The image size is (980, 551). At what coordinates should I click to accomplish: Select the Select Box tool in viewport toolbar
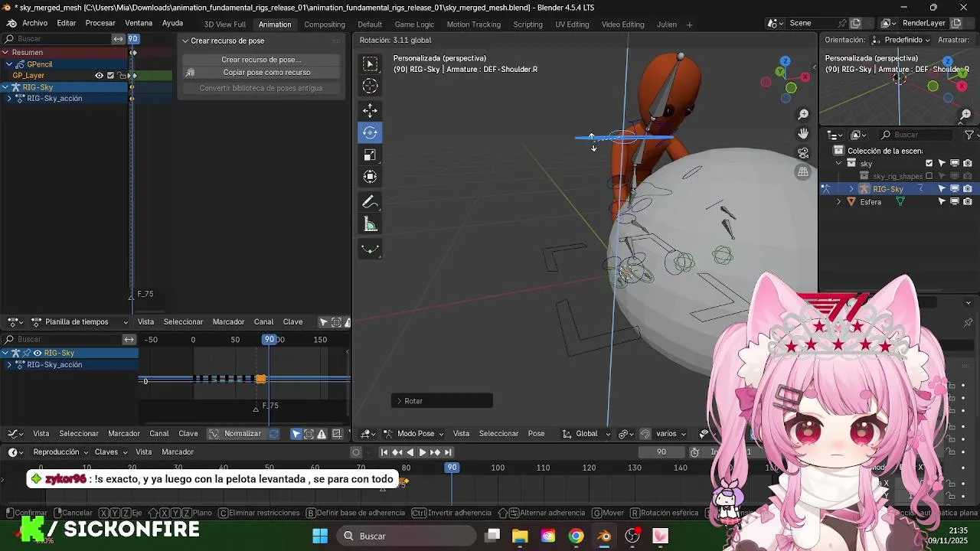(x=370, y=64)
